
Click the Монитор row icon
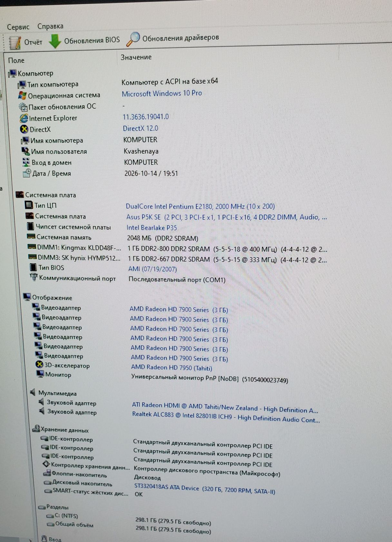pos(40,374)
